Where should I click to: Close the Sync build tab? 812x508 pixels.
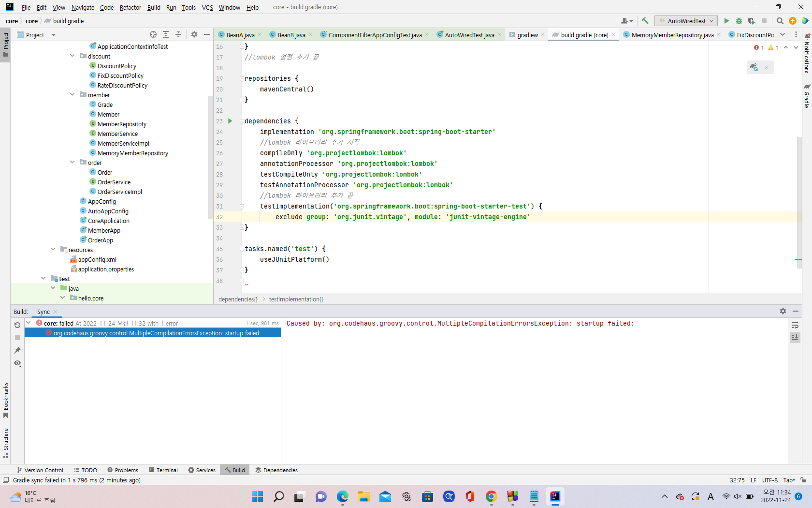(x=55, y=312)
